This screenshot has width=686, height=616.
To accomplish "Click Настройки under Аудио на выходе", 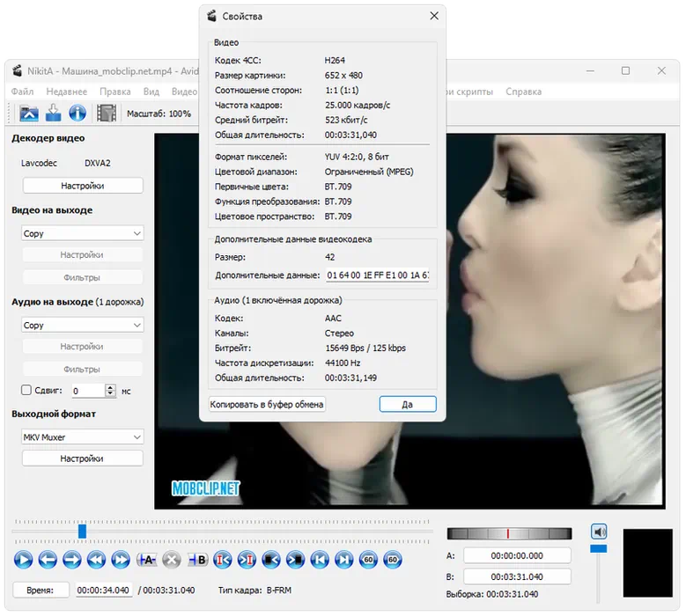I will pyautogui.click(x=82, y=346).
